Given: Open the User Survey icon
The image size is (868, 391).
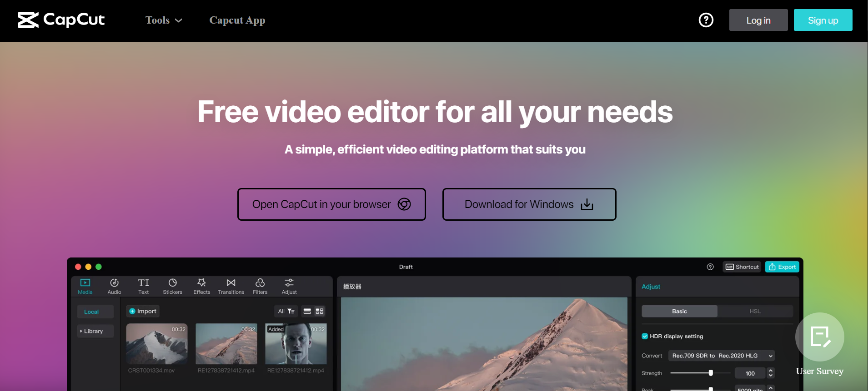Looking at the screenshot, I should (x=820, y=337).
